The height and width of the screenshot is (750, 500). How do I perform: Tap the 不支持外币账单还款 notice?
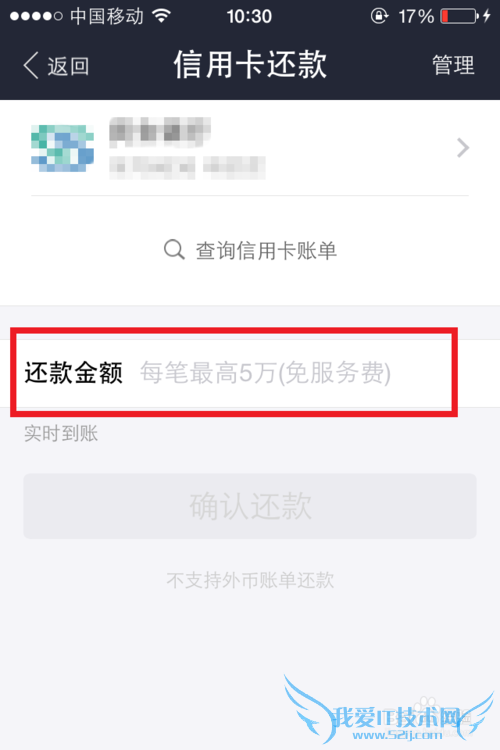point(250,580)
